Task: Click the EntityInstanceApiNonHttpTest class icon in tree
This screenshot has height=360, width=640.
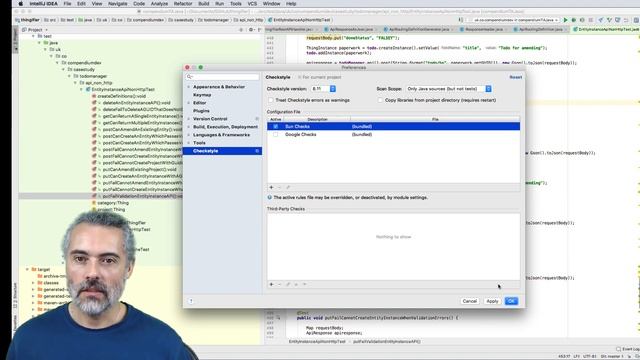Action: point(88,89)
